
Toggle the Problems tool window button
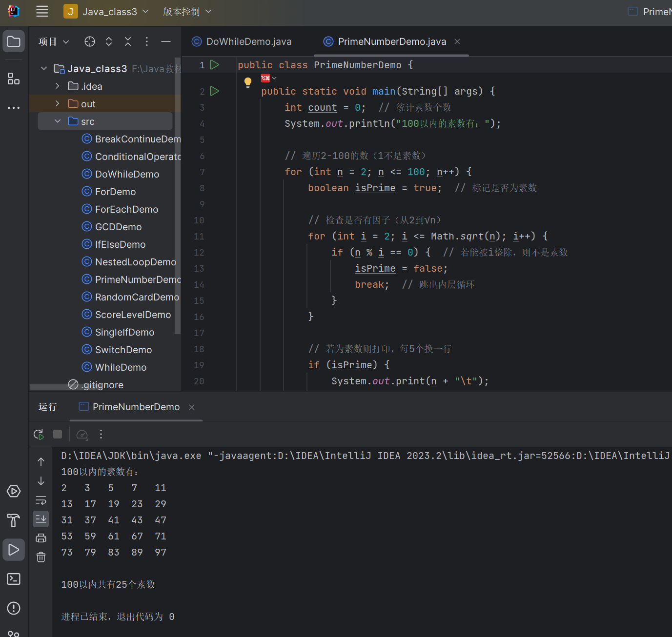(x=14, y=608)
